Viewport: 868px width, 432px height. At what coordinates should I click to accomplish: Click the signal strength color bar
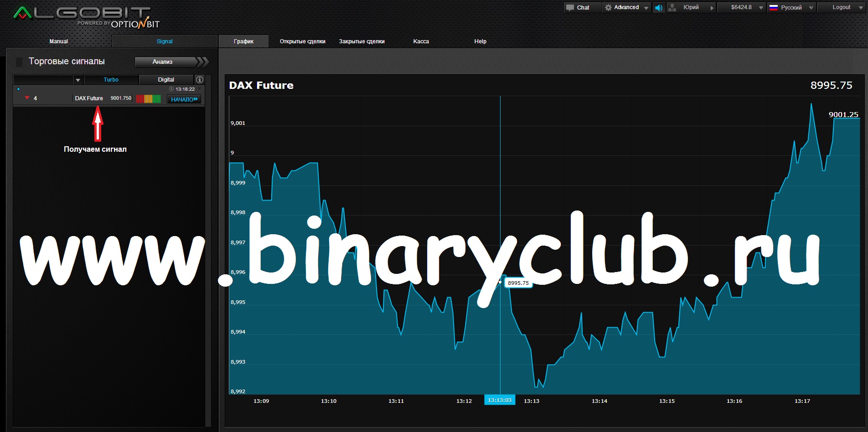(x=149, y=99)
